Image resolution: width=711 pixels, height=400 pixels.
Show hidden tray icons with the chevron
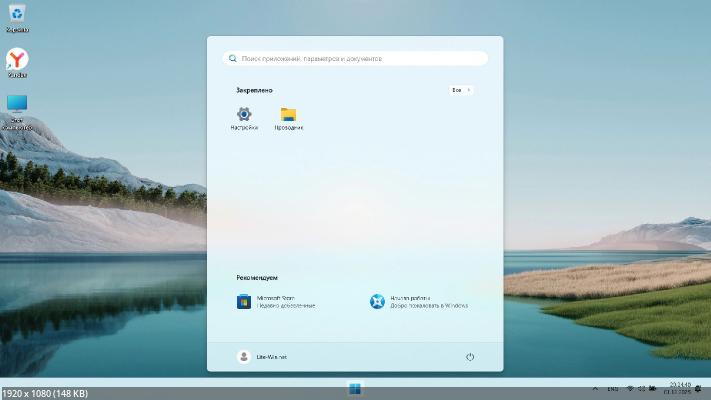tap(596, 389)
